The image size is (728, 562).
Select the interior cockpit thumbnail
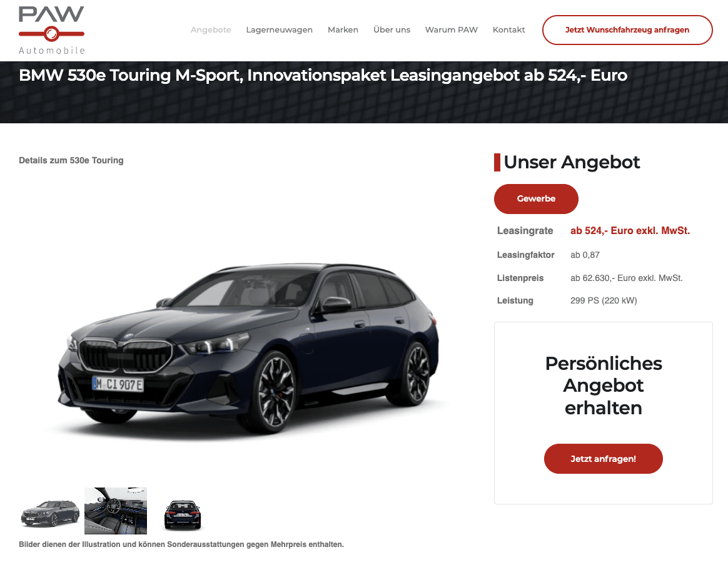click(116, 511)
